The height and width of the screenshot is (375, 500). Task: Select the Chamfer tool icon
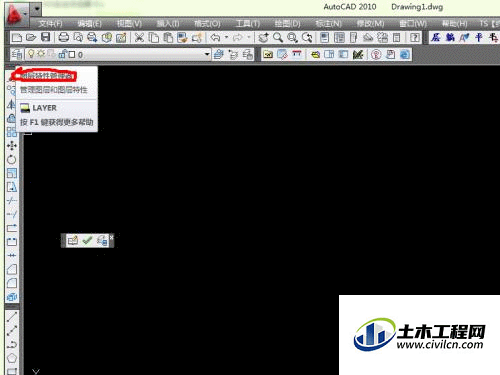pos(12,269)
